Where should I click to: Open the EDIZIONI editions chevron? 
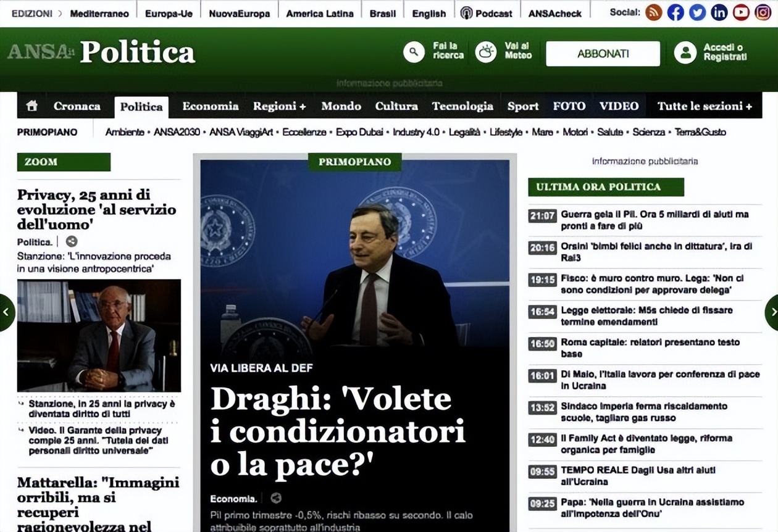60,13
